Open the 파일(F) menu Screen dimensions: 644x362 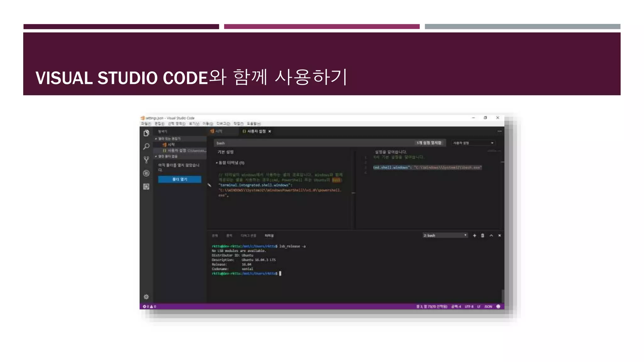pos(146,124)
